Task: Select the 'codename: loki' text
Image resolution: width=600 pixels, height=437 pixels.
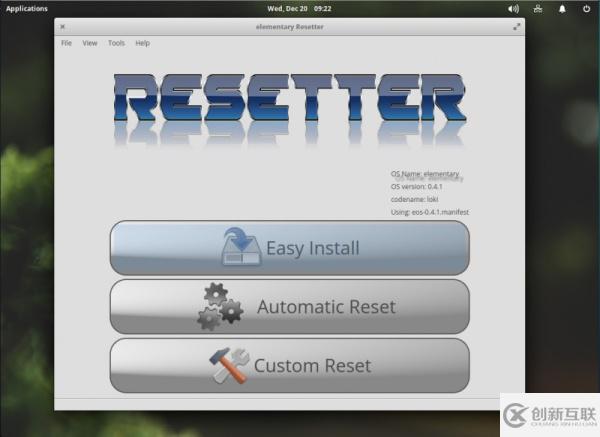Action: [414, 199]
